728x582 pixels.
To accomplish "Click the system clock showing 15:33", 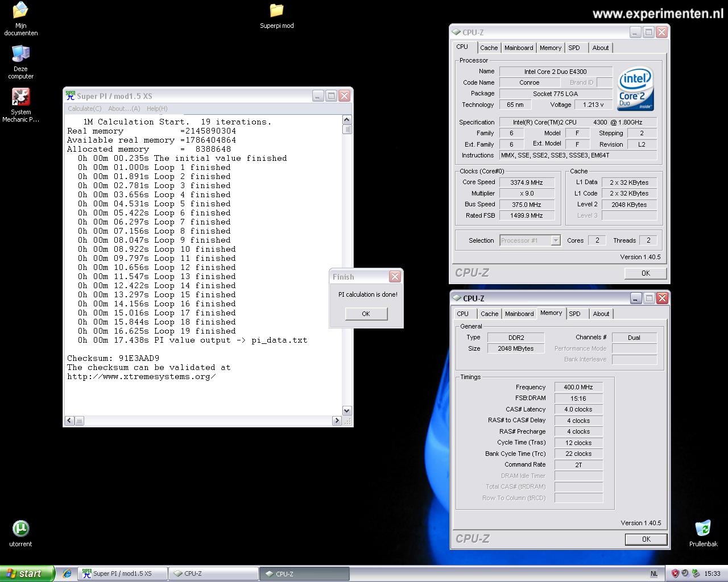I will point(712,573).
